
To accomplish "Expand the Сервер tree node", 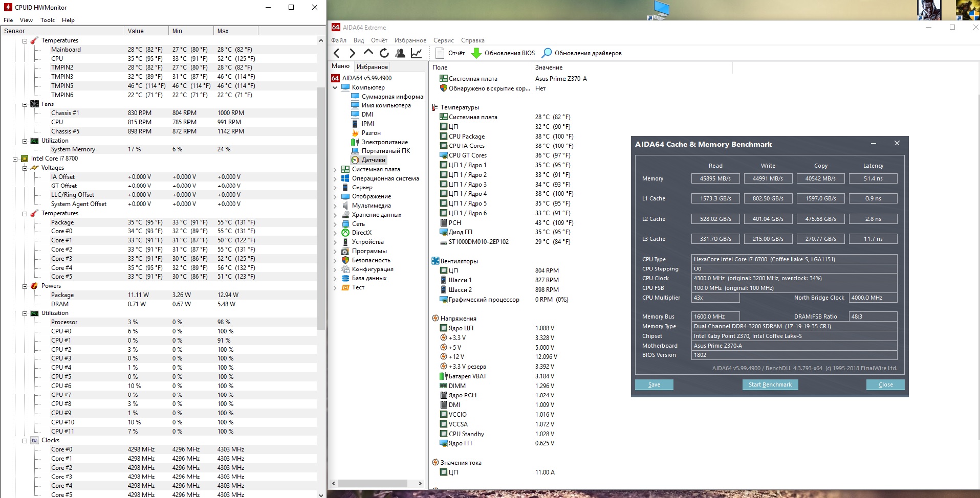I will 335,187.
